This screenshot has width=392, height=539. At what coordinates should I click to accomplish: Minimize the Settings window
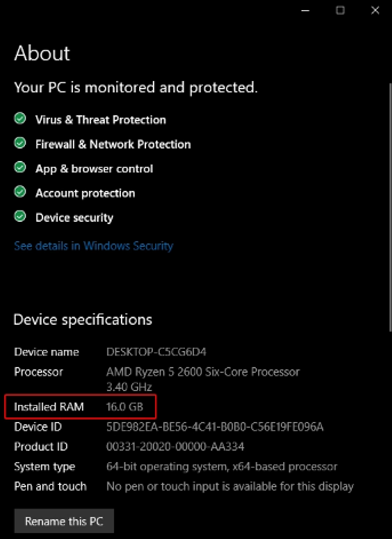pos(306,10)
